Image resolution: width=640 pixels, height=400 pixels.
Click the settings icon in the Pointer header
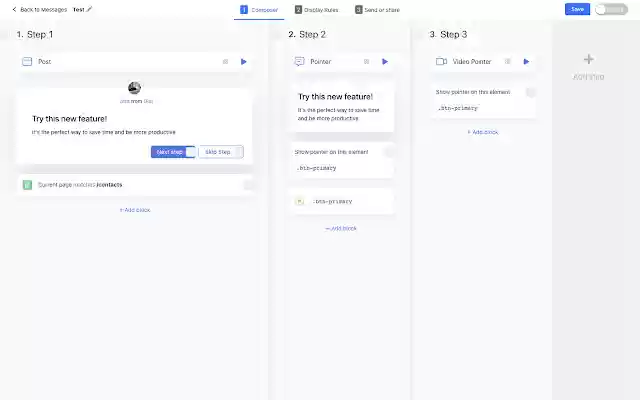point(367,62)
